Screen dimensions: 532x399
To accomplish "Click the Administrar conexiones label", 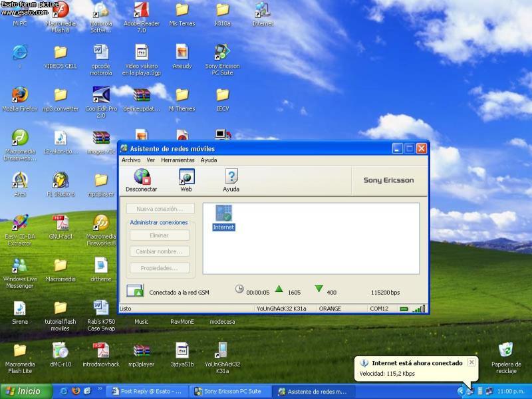I will 159,223.
